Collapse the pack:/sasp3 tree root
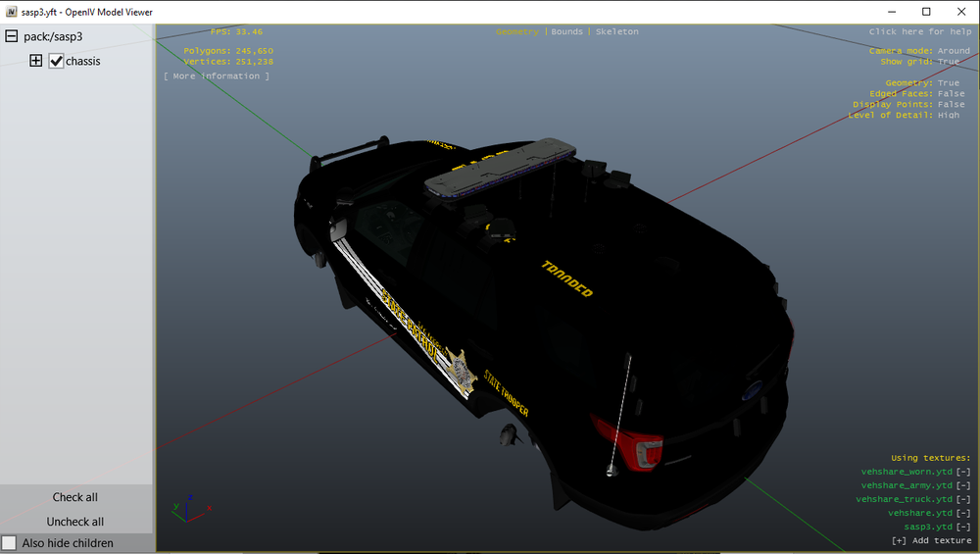980x554 pixels. (11, 36)
